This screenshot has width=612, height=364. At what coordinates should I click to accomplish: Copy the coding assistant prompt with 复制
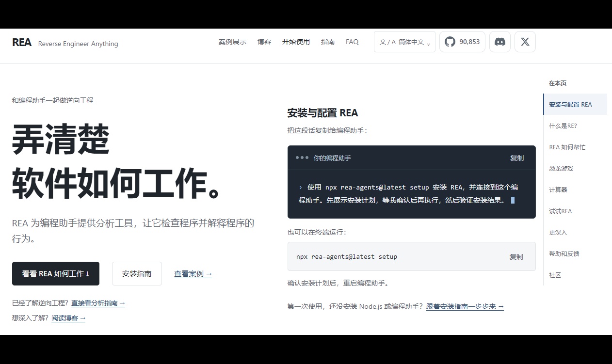point(517,158)
